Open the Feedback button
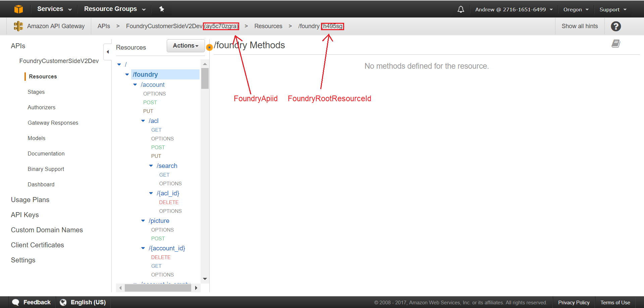The height and width of the screenshot is (308, 644). coord(31,302)
